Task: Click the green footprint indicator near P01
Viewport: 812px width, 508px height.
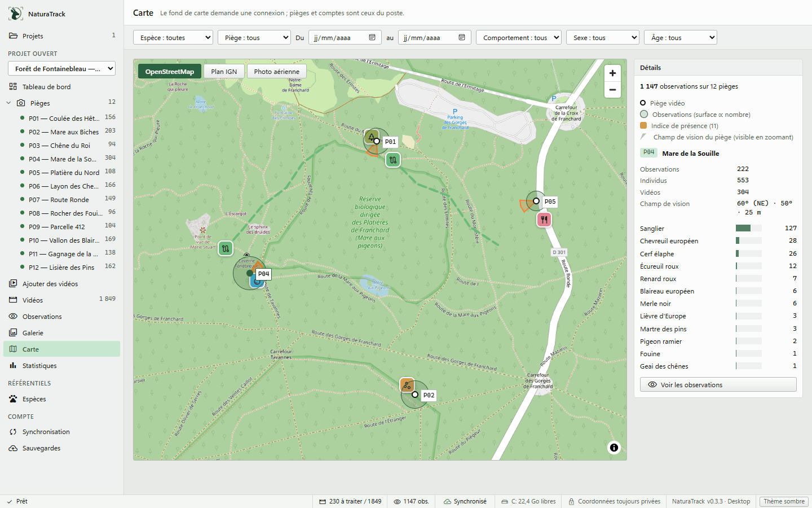Action: coord(393,160)
